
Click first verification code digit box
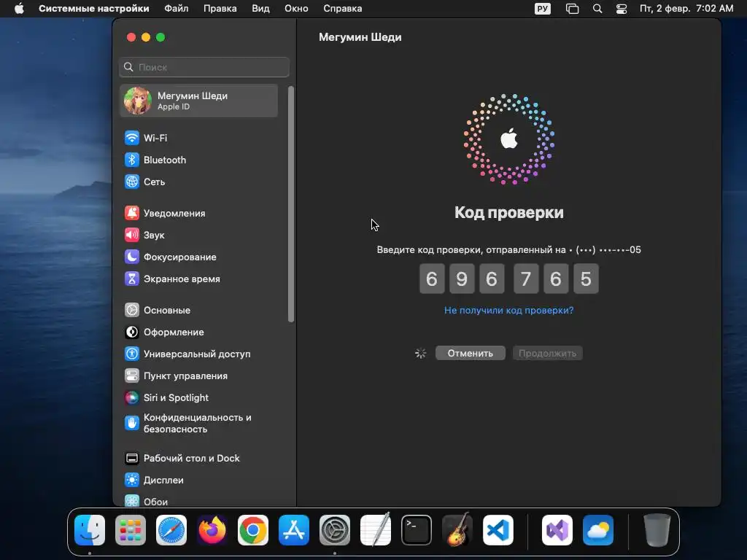click(x=432, y=279)
